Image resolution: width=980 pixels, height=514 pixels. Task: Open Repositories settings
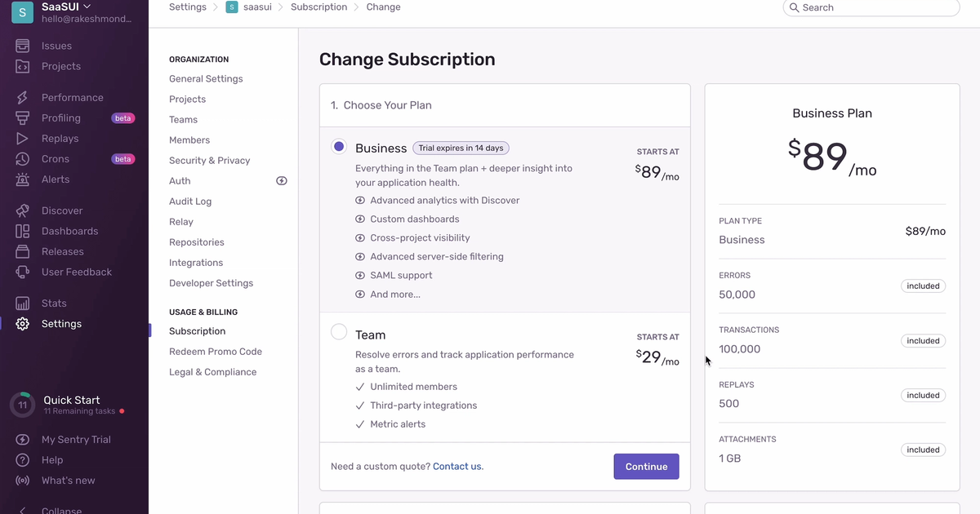pos(197,242)
